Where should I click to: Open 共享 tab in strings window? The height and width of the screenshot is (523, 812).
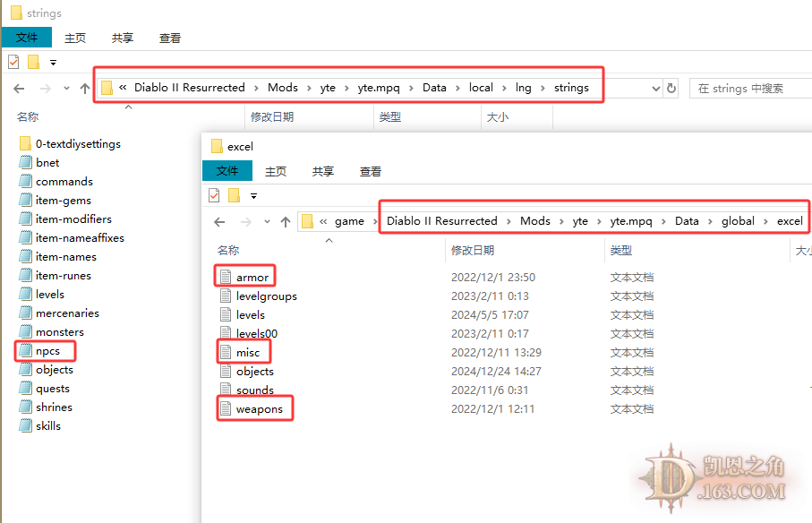[x=123, y=38]
